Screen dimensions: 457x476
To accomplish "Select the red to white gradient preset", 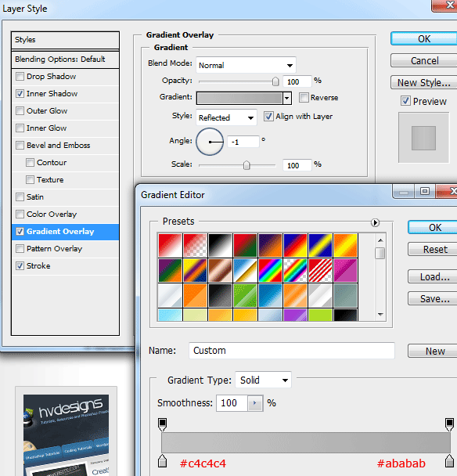I will coord(170,245).
